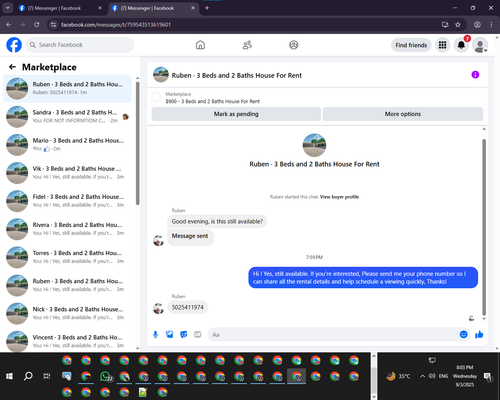Go back in browser history
Viewport: 500px width, 400px height.
[x=9, y=25]
